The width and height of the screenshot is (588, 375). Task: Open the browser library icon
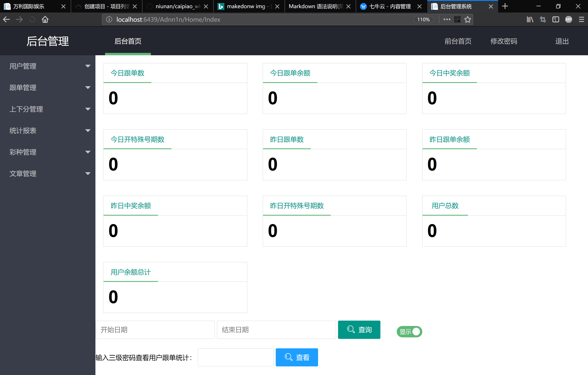530,19
